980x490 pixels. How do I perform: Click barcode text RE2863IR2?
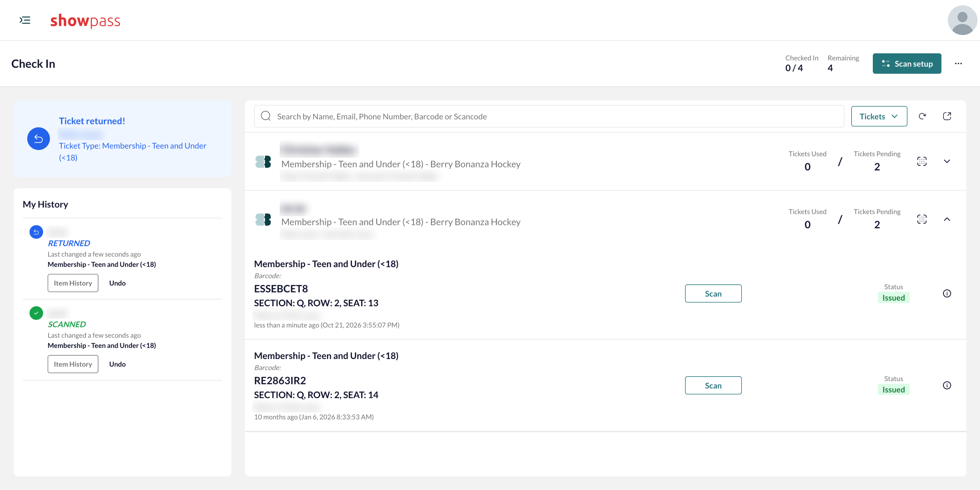point(280,380)
